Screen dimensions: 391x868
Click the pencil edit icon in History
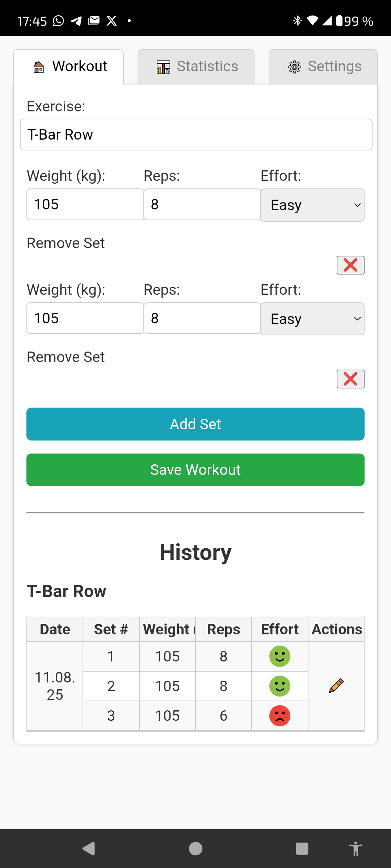[336, 686]
